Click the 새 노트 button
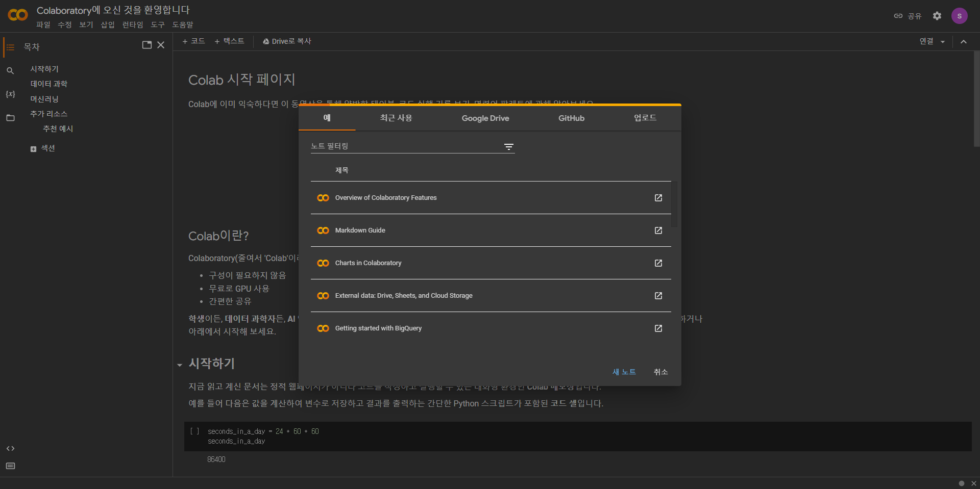The height and width of the screenshot is (489, 980). coord(624,372)
